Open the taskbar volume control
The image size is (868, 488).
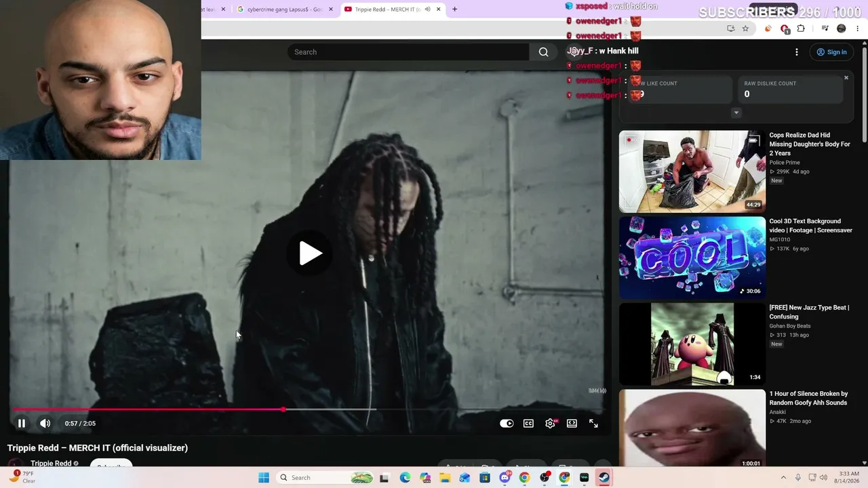824,478
